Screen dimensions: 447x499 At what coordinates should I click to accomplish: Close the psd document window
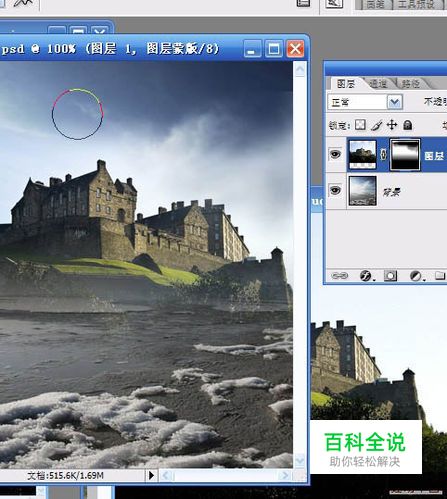(x=295, y=49)
